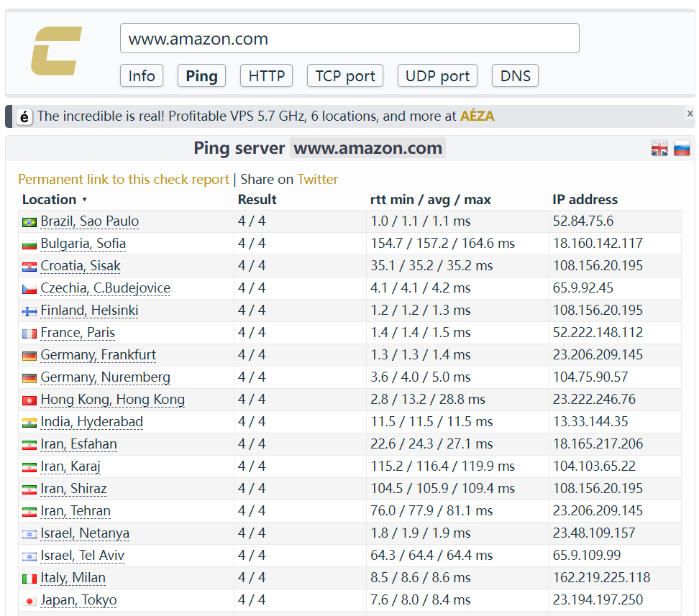Click the Finland flag icon
The height and width of the screenshot is (616, 699).
click(x=29, y=311)
